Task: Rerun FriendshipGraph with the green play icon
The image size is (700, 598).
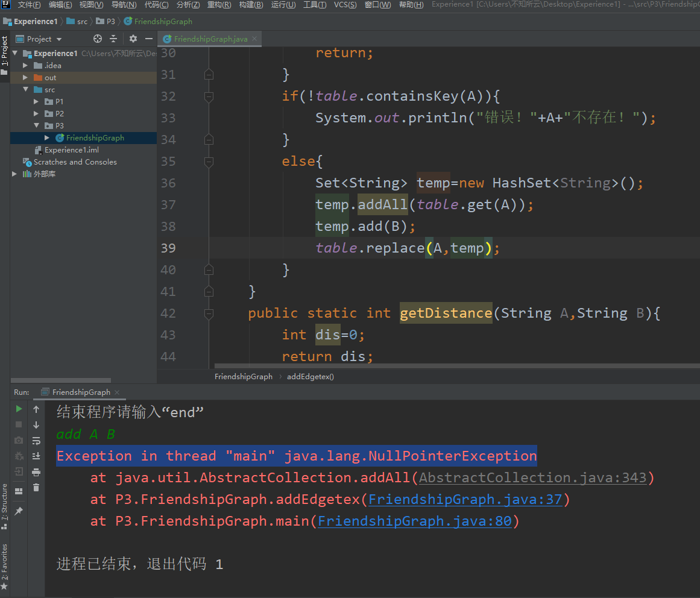Action: pos(19,409)
